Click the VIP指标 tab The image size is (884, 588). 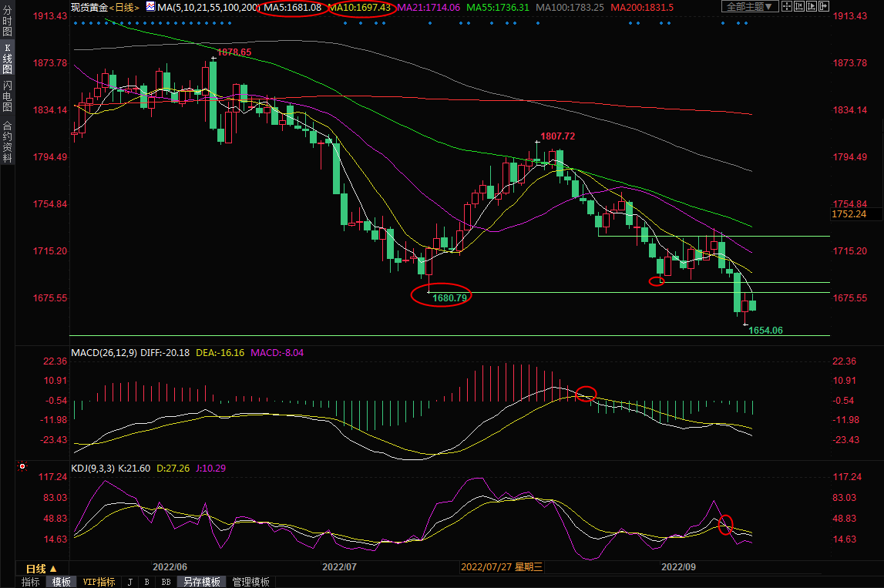[x=99, y=582]
